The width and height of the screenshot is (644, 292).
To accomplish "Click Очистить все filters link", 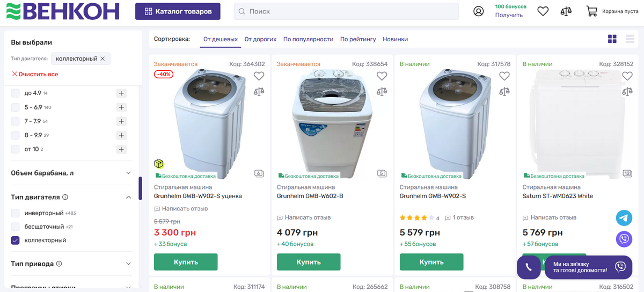I will (x=35, y=74).
